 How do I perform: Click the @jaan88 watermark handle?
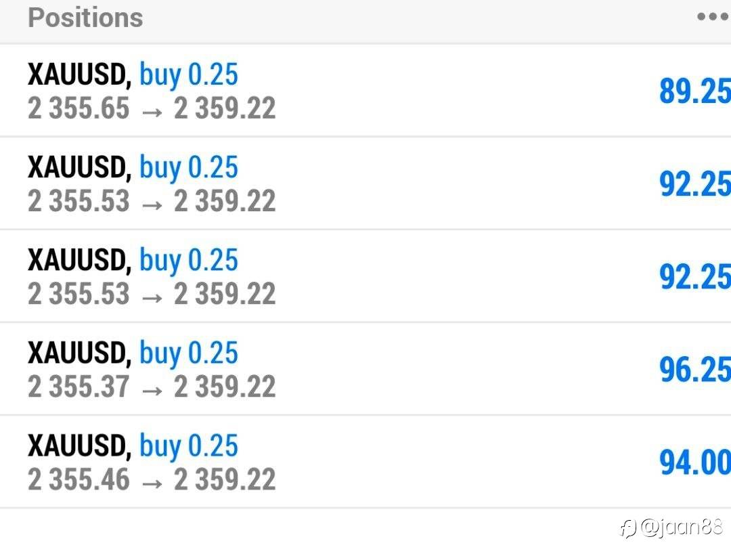(x=681, y=527)
